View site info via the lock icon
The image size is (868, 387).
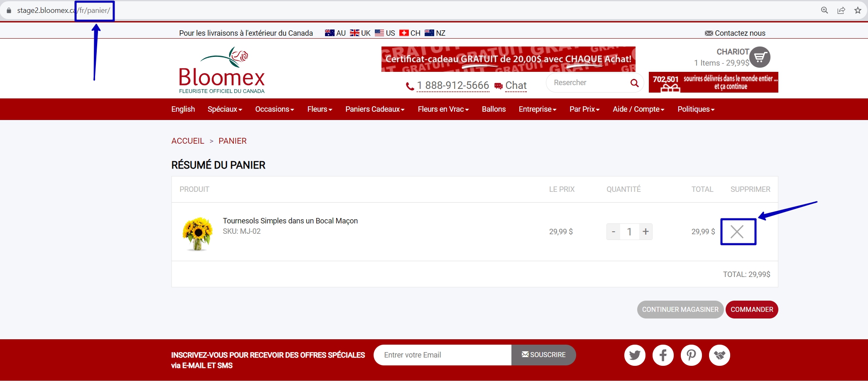9,10
